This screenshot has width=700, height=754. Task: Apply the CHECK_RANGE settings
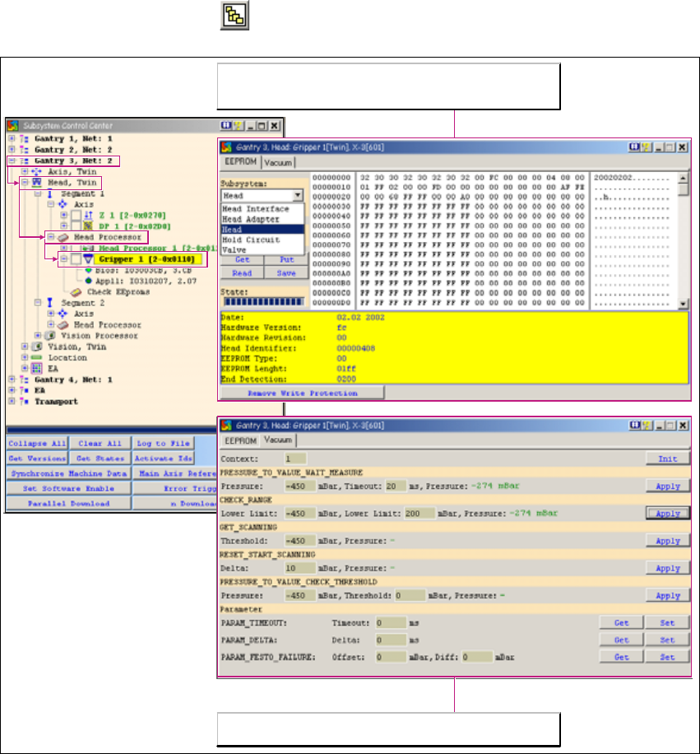click(667, 513)
